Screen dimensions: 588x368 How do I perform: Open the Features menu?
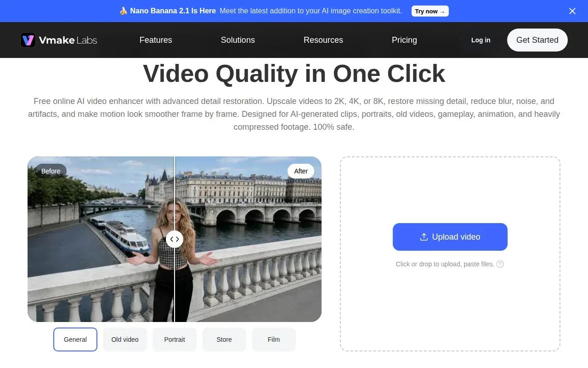(156, 40)
